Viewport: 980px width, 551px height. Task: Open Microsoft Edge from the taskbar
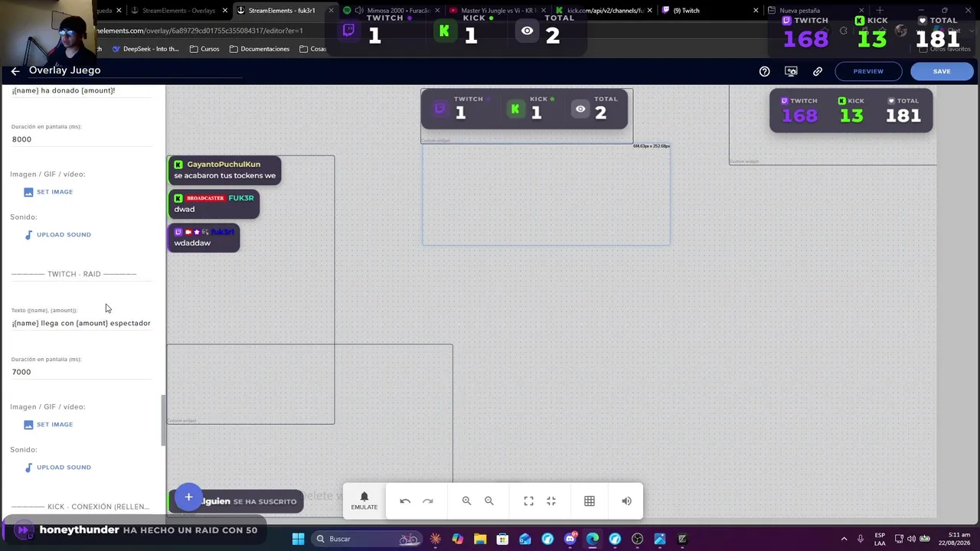pos(593,540)
